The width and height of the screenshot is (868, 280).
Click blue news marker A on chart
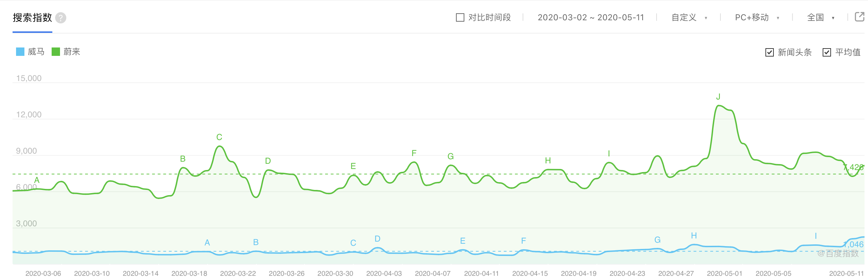[207, 243]
